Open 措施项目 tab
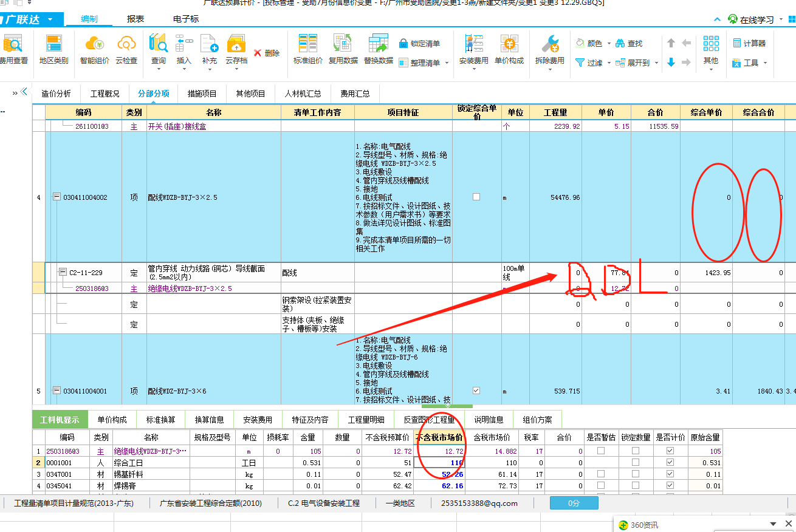This screenshot has height=532, width=796. coord(202,94)
